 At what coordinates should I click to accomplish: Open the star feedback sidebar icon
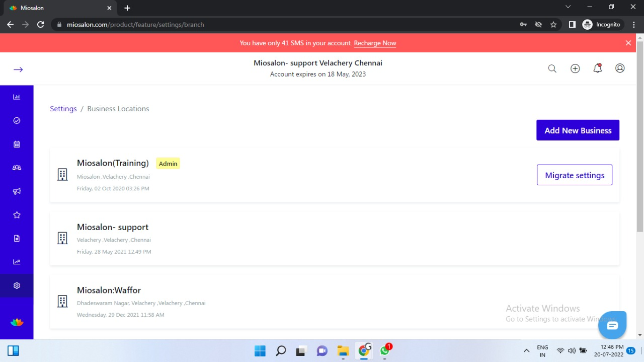coord(17,215)
